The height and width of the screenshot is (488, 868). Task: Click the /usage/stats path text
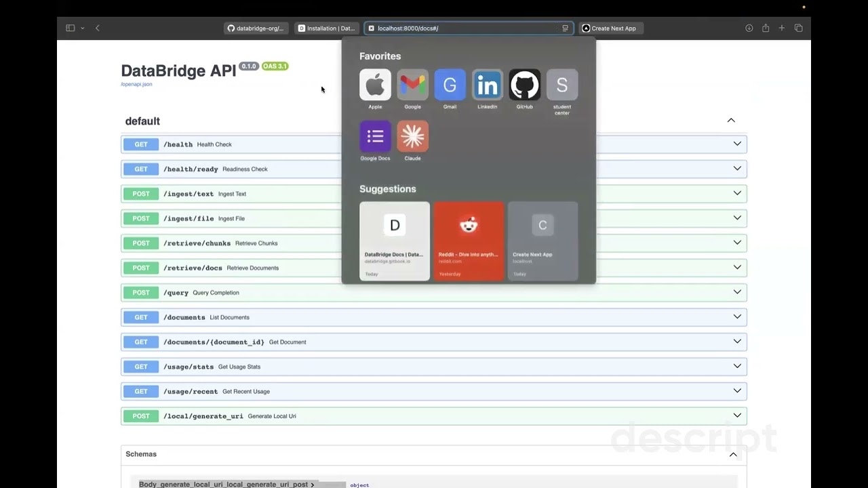189,367
